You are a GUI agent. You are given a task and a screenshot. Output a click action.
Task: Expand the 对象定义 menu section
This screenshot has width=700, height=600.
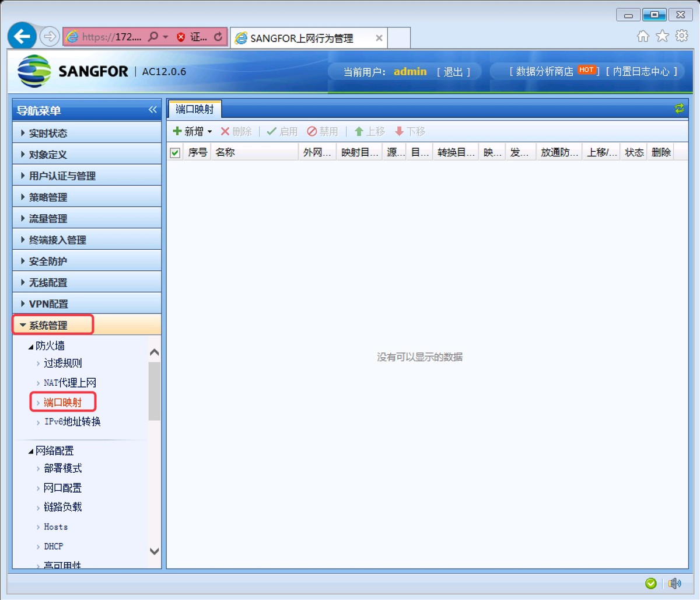(87, 155)
